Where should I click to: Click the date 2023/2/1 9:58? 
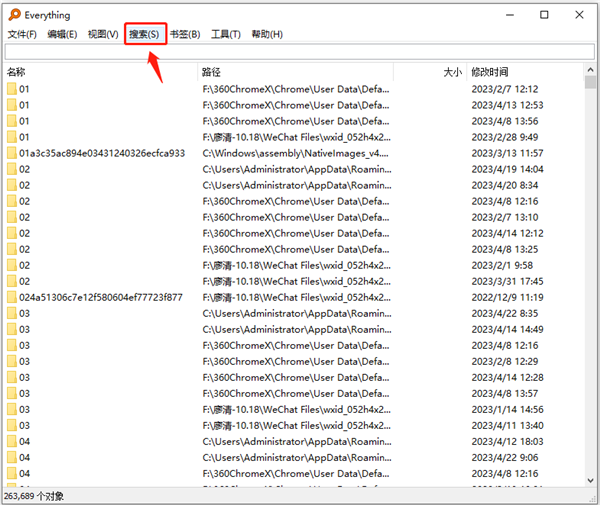pos(502,266)
